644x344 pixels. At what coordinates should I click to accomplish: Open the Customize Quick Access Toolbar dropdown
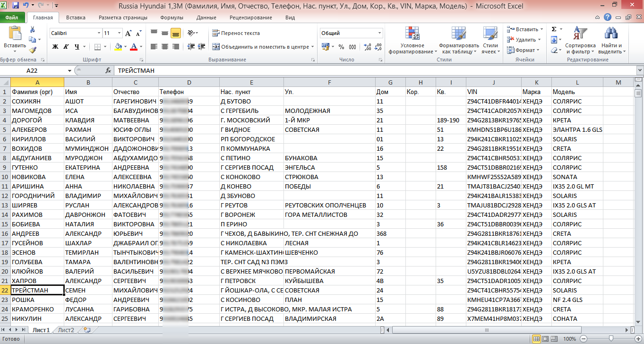click(57, 6)
